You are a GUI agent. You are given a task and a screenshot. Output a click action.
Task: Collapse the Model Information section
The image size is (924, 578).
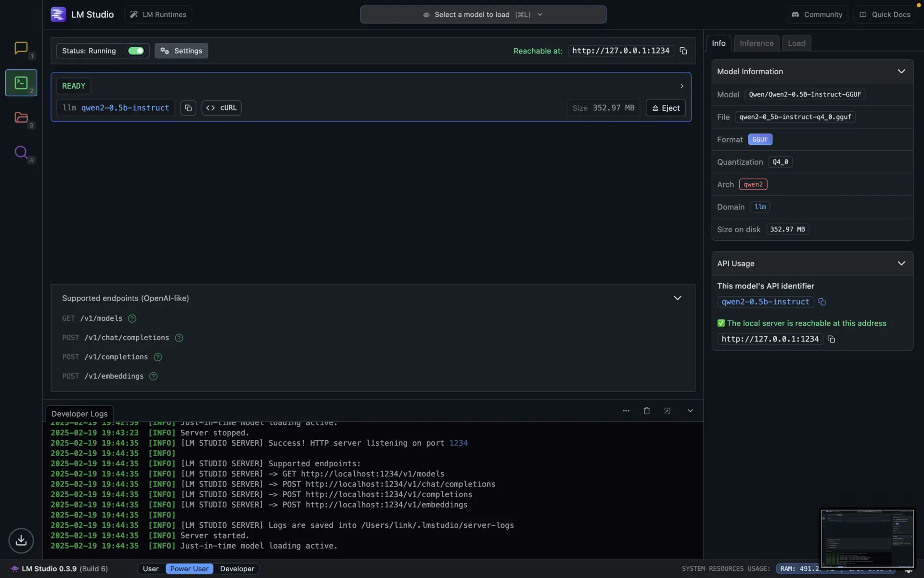point(901,72)
